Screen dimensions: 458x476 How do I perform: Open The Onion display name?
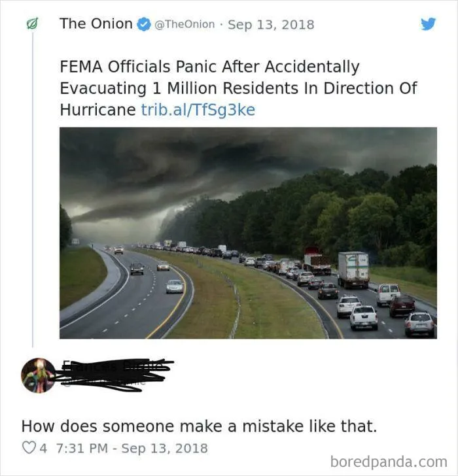pyautogui.click(x=96, y=24)
